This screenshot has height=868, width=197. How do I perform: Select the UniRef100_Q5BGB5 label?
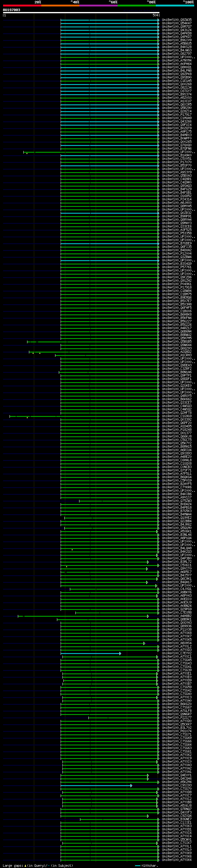click(177, 342)
